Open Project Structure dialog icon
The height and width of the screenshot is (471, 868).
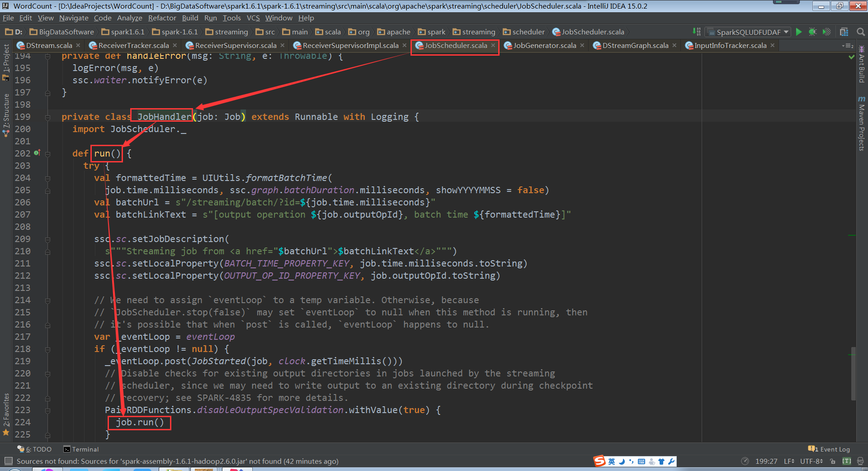coord(844,32)
